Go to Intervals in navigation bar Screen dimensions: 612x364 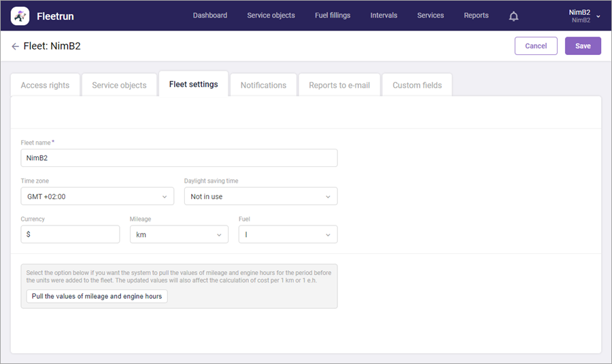[384, 16]
